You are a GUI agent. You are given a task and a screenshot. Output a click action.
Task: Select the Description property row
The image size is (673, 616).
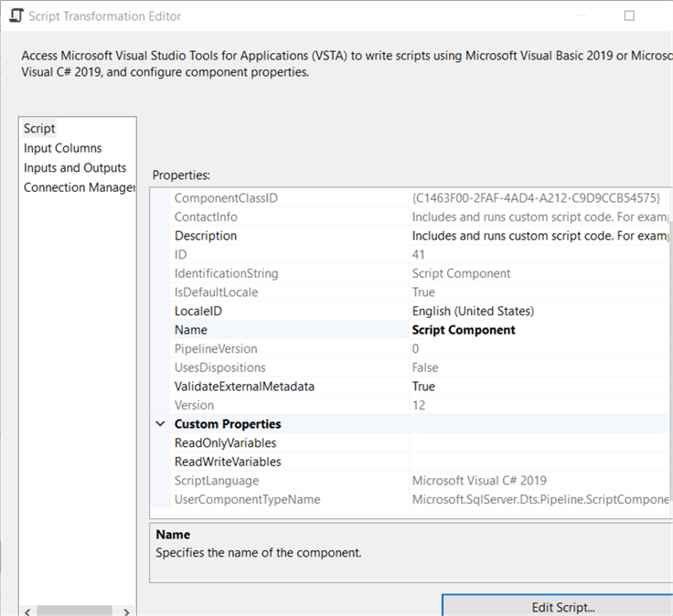click(206, 236)
